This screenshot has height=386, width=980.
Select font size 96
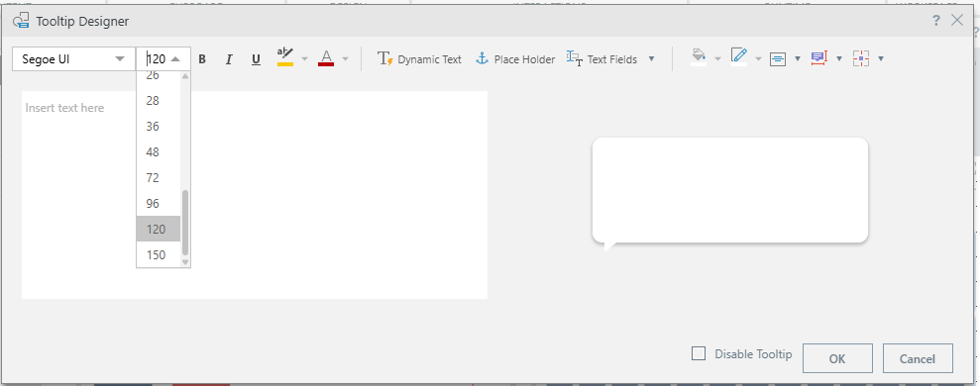pyautogui.click(x=159, y=204)
